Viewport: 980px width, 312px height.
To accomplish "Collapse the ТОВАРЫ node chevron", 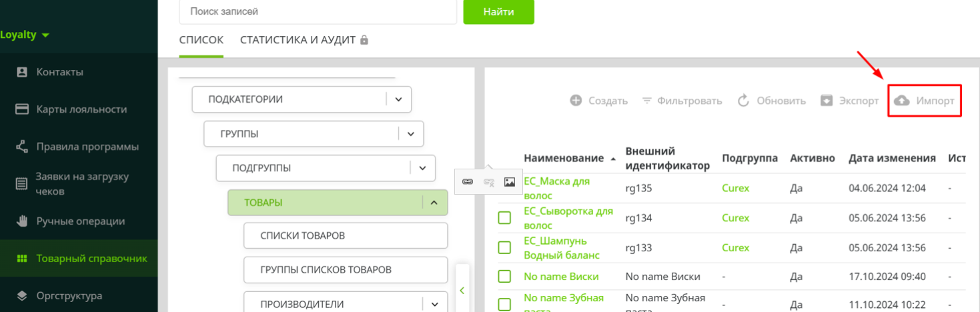I will [x=434, y=203].
